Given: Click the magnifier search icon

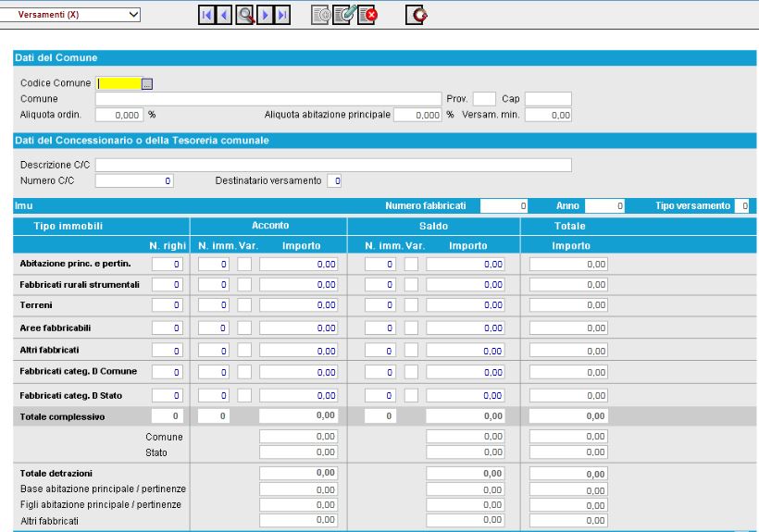Looking at the screenshot, I should (245, 15).
